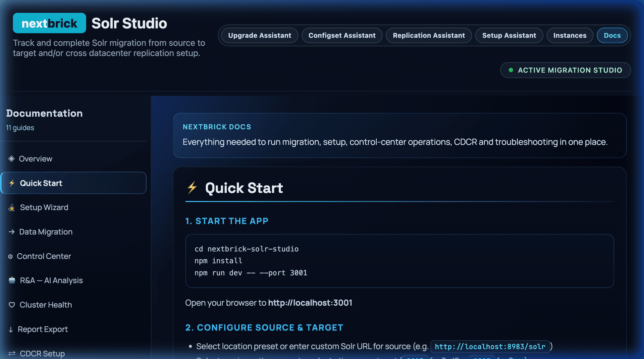
Task: Click the 'npm install' command line
Action: point(218,261)
